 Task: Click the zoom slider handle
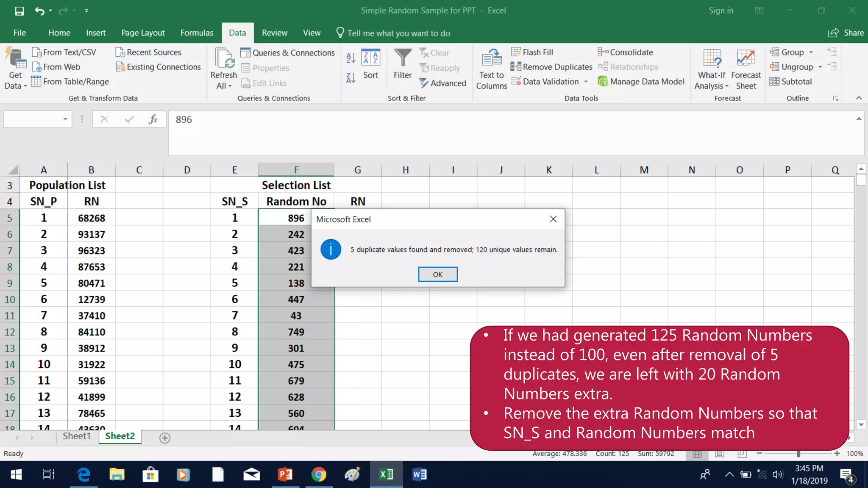click(x=798, y=454)
